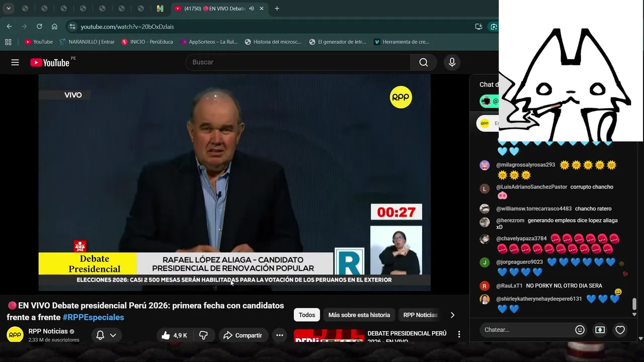Open the chat emoji picker
Screen dimensions: 644x362
pos(580,330)
